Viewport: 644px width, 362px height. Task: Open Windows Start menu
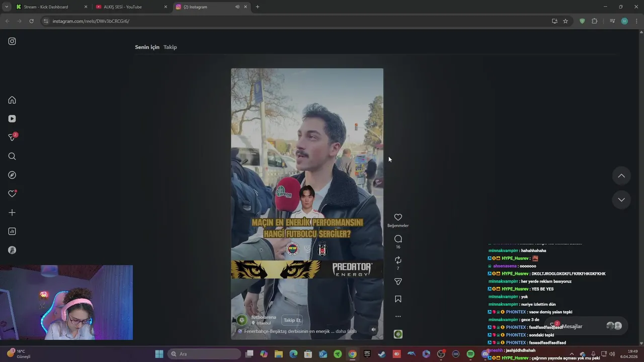[x=159, y=354]
